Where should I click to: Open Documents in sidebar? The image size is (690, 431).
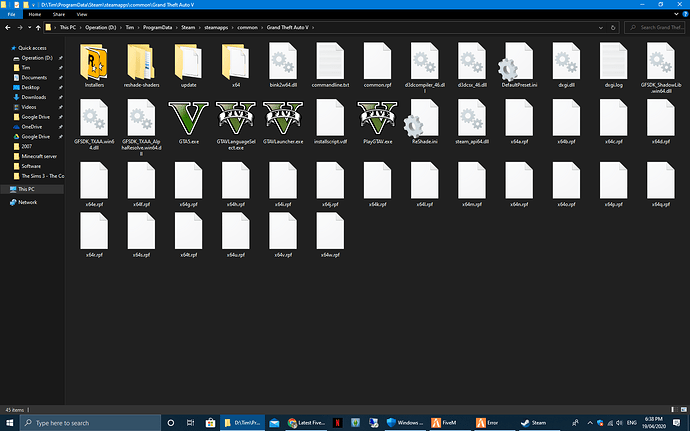34,77
